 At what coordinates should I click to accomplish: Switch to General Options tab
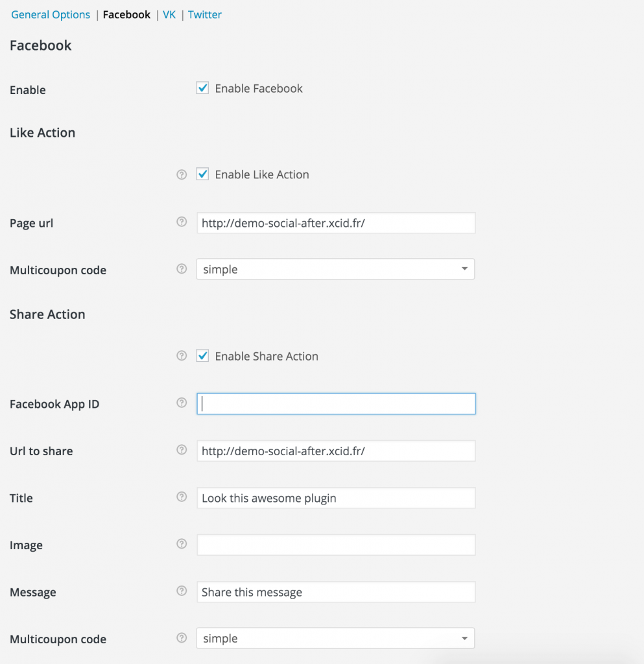[x=51, y=14]
